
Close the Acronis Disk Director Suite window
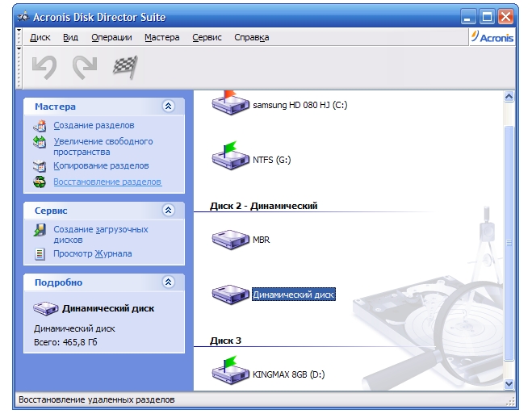(506, 17)
